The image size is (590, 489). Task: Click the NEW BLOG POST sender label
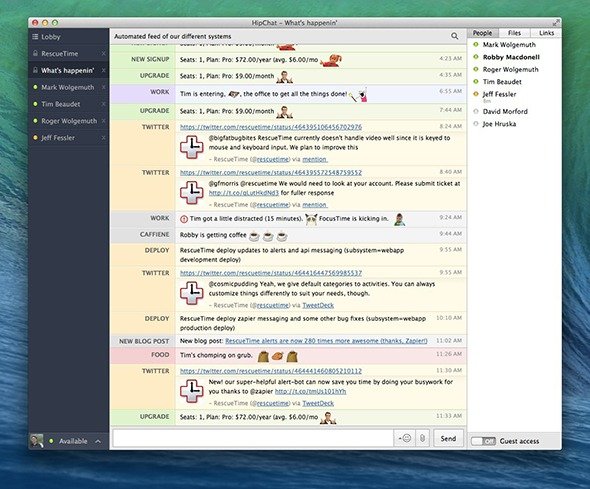(144, 341)
